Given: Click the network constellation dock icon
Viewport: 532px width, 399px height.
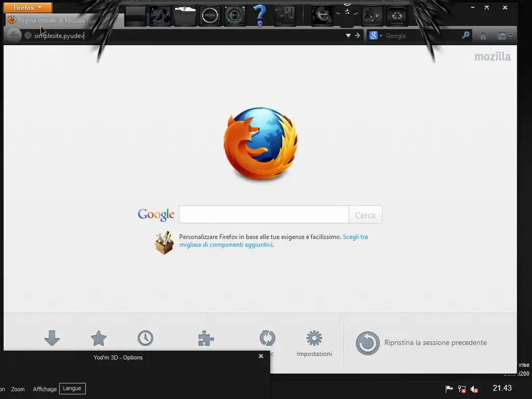Looking at the screenshot, I should (x=160, y=16).
